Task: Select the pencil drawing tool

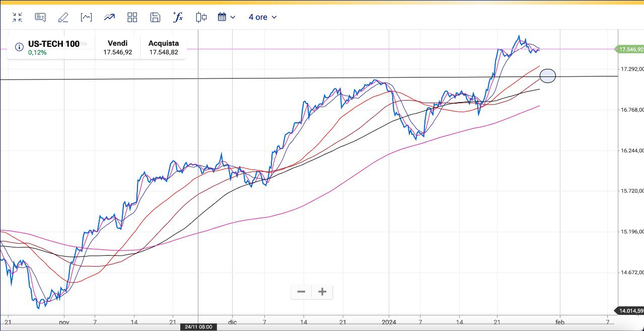Action: pyautogui.click(x=63, y=18)
